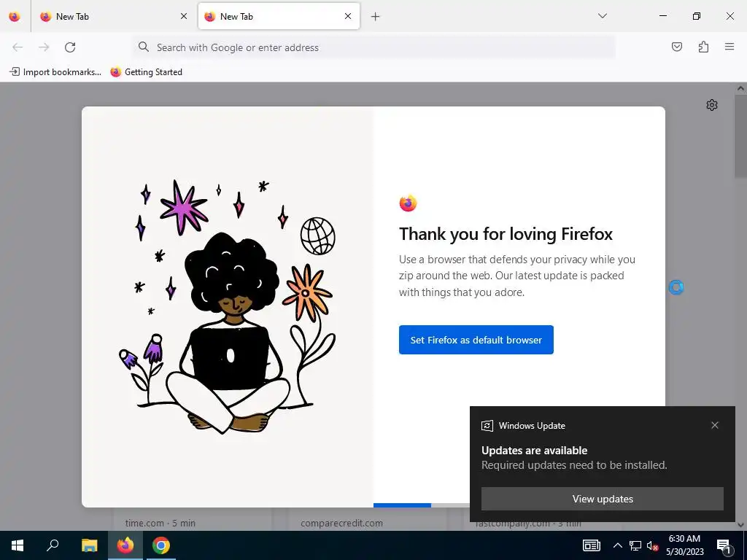Open network status tray icon
747x560 pixels.
click(635, 545)
